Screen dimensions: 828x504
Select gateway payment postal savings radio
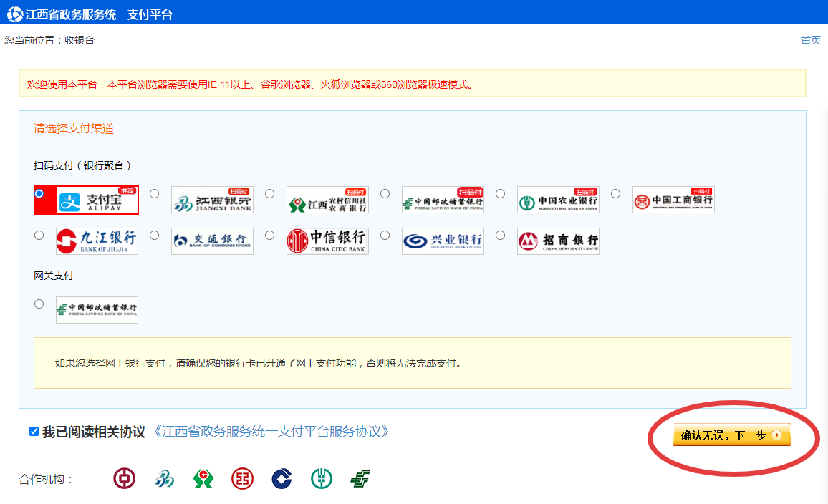click(x=39, y=304)
